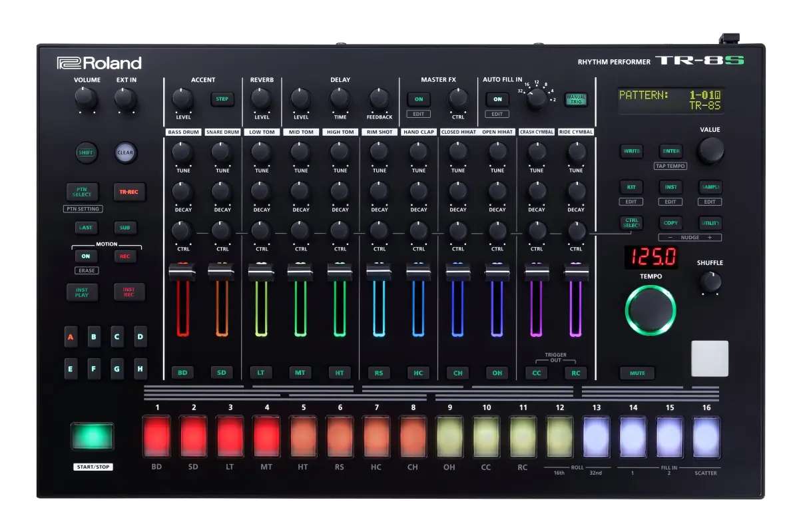The height and width of the screenshot is (532, 799).
Task: Toggle the MOTION ON button
Action: (x=86, y=256)
